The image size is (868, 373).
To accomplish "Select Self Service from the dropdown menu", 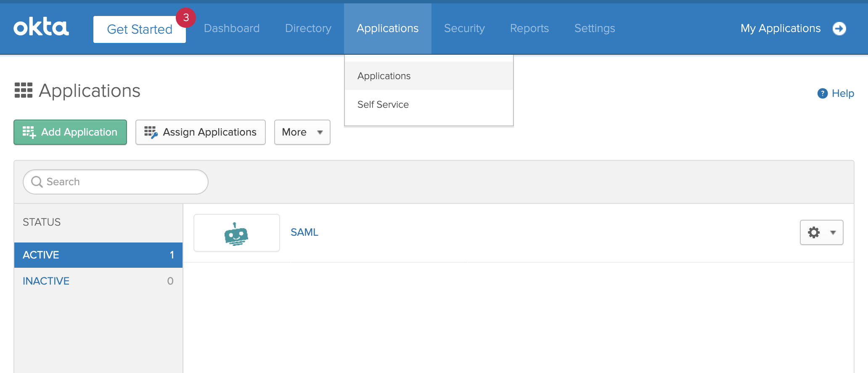I will click(383, 104).
